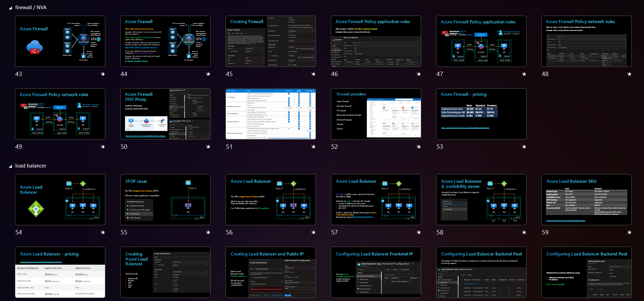Select Configuring Load Balancer Frontend IP slide
This screenshot has width=644, height=301.
pyautogui.click(x=376, y=272)
